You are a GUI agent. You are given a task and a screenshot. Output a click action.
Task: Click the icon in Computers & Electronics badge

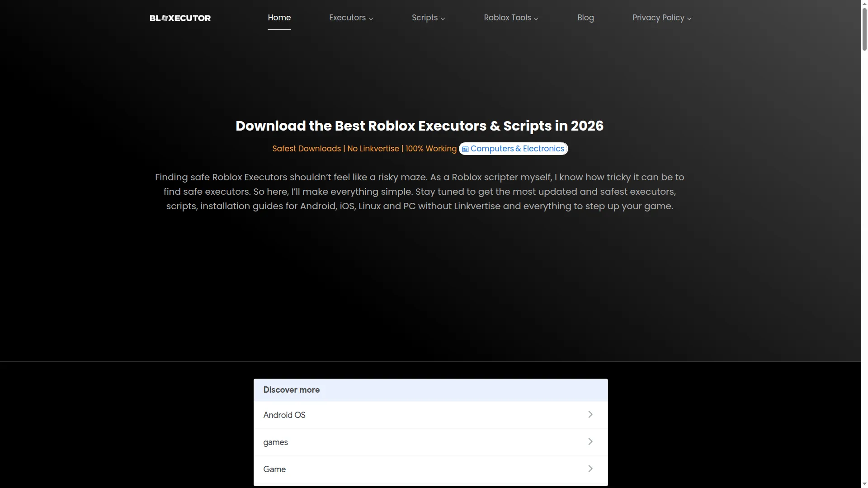tap(465, 149)
